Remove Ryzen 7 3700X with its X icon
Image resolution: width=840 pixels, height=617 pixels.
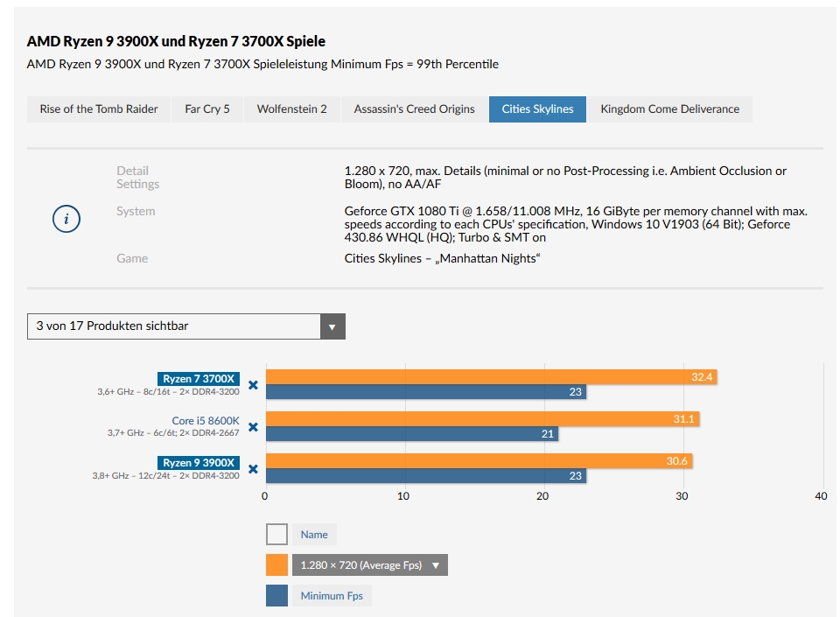pyautogui.click(x=254, y=384)
